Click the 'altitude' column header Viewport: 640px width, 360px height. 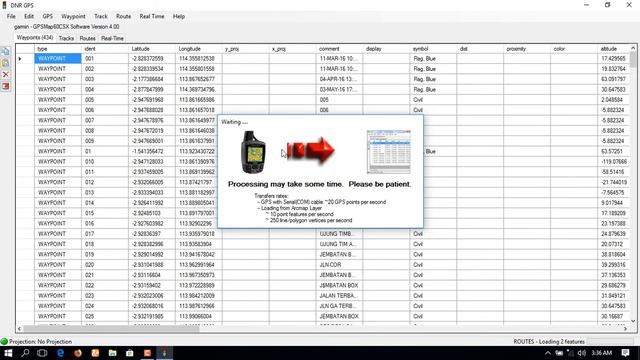[x=613, y=49]
